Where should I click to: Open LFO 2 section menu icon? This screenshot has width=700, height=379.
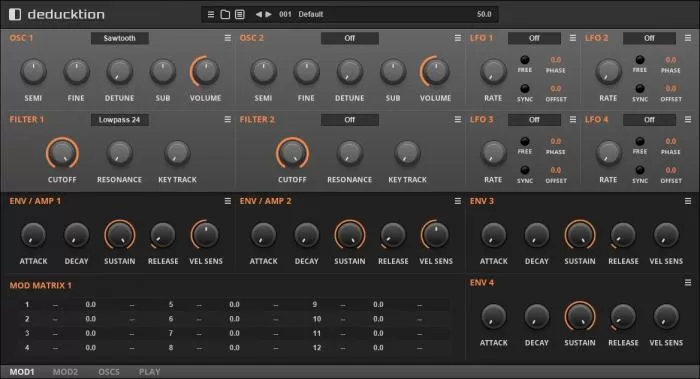click(x=688, y=38)
